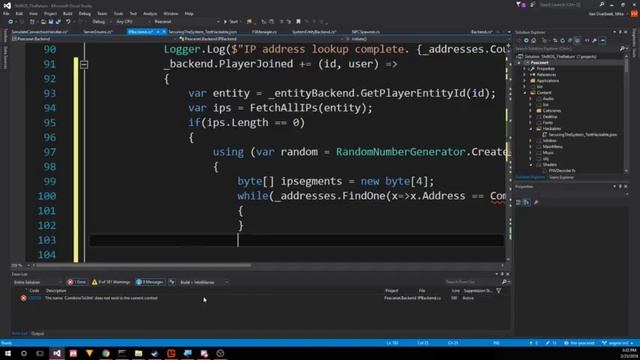Viewport: 640px width, 360px height.
Task: Open the Build menu
Action: click(67, 13)
